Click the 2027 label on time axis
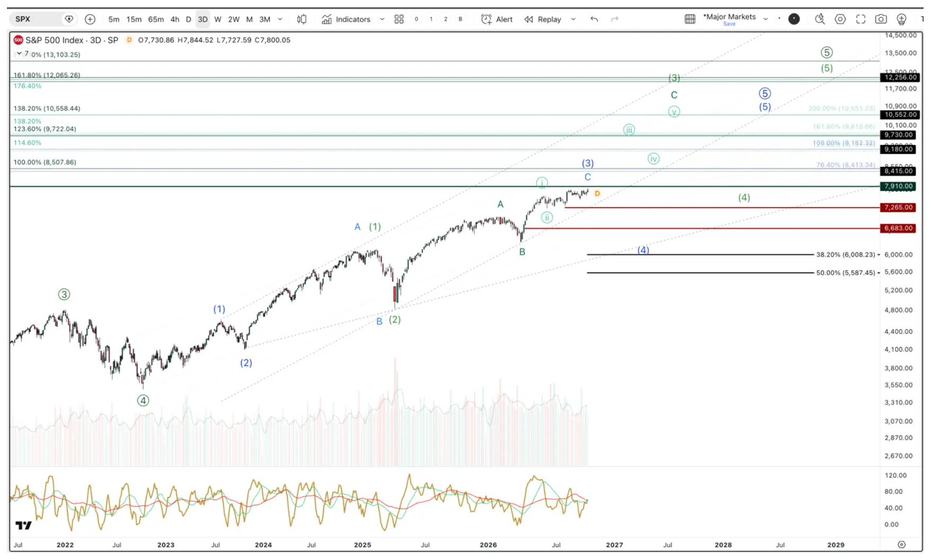Viewport: 931px width, 560px height. (614, 545)
